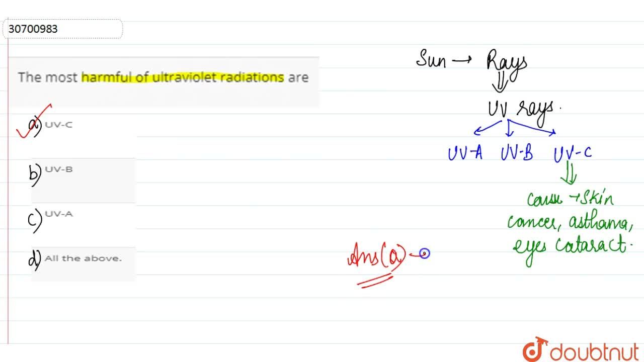Select option UV-C answer
Viewport: 644px width, 362px height.
point(58,125)
